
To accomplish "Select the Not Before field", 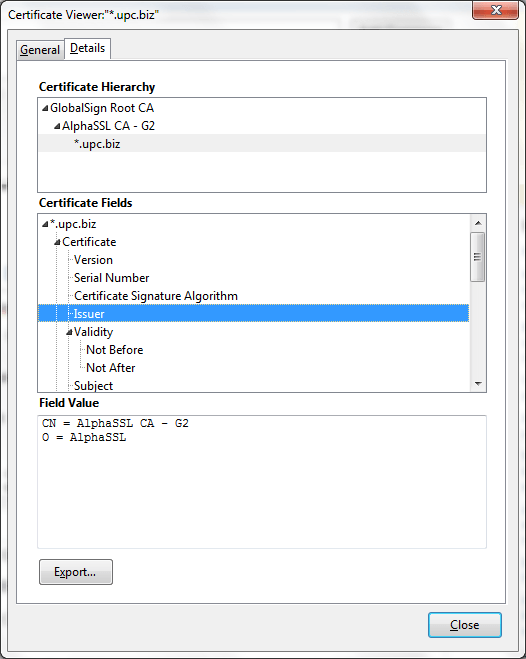I will point(115,350).
